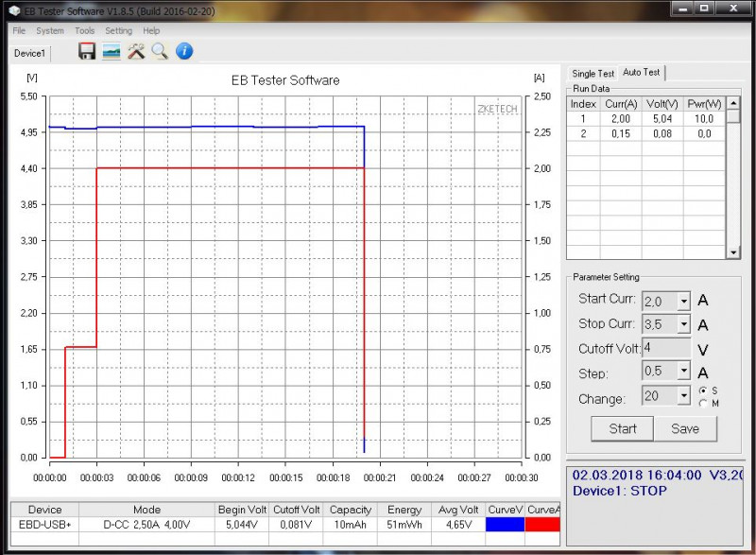This screenshot has width=756, height=555.
Task: Maximize the EB Tester window
Action: click(704, 9)
